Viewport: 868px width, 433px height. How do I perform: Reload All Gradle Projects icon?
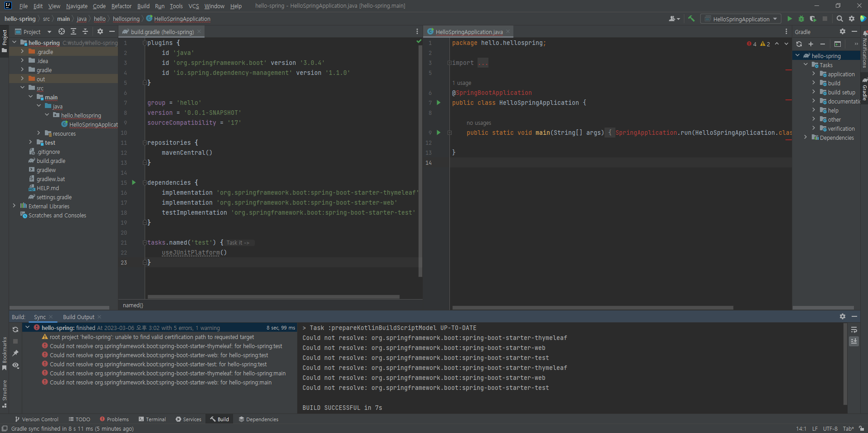click(x=799, y=44)
